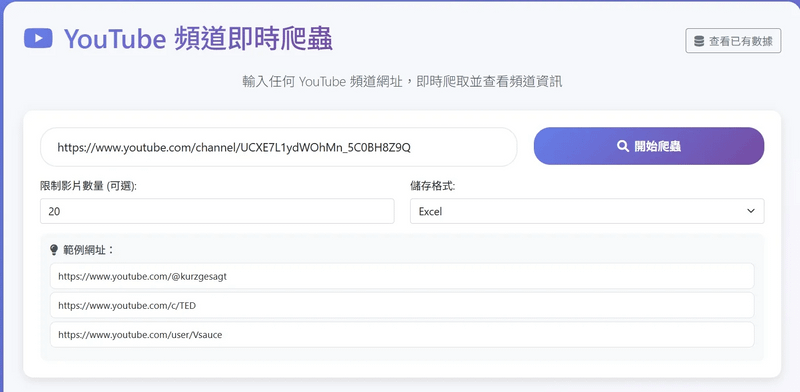Screen dimensions: 800x392
Task: Focus the channel URL input field
Action: [279, 147]
